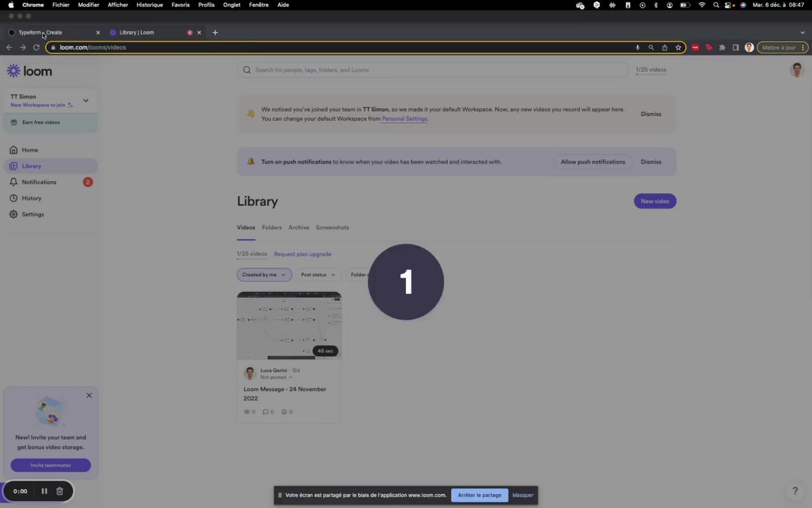
Task: Click the share icon in the address bar
Action: 664,48
